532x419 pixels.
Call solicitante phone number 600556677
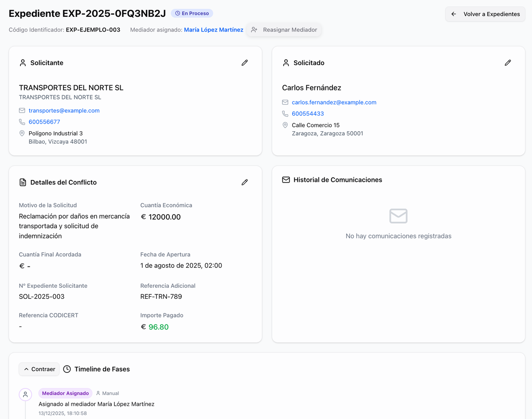click(44, 122)
